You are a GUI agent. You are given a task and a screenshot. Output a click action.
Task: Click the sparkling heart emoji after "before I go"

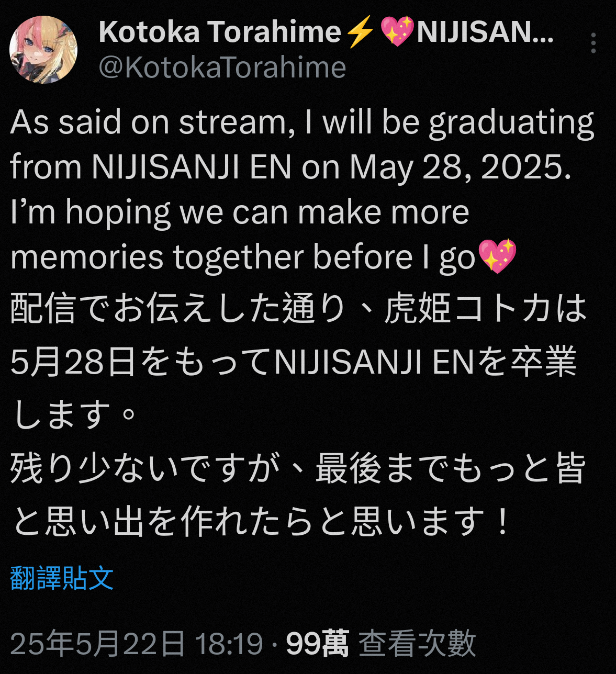coord(497,256)
